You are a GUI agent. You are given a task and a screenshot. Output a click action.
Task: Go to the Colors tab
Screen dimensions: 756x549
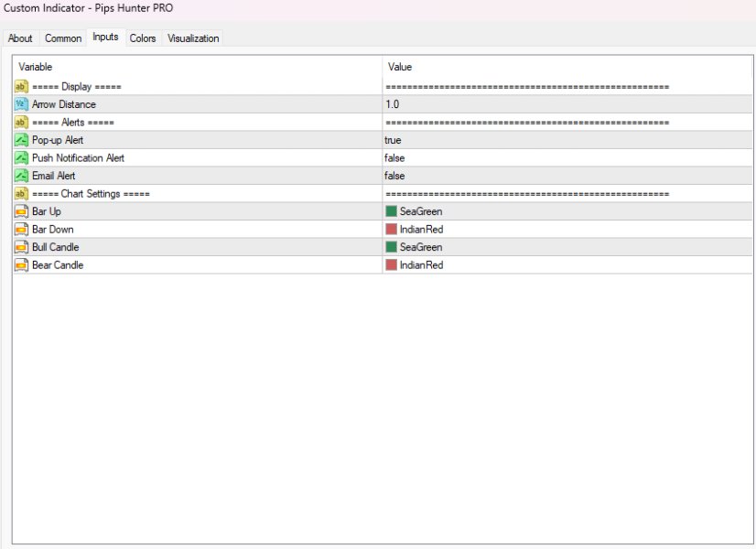coord(143,38)
